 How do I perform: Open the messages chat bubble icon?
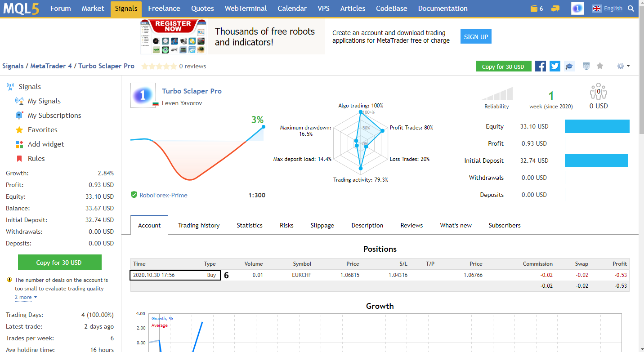(555, 9)
